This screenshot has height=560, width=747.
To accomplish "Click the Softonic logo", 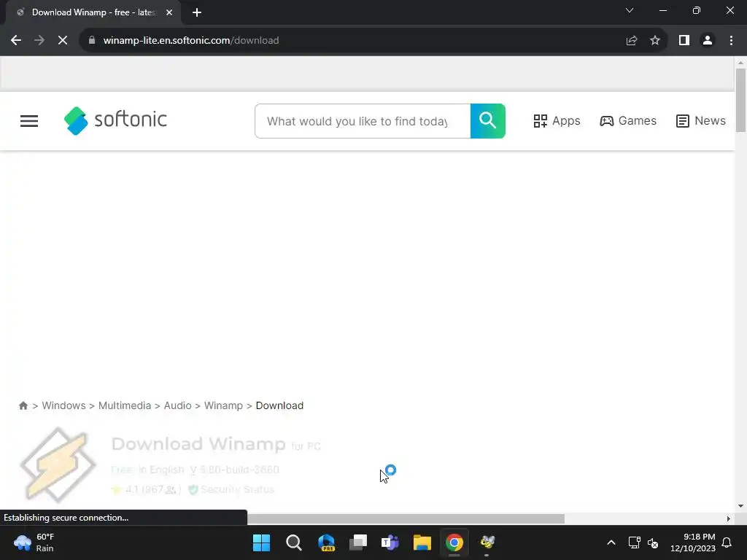I will click(115, 120).
